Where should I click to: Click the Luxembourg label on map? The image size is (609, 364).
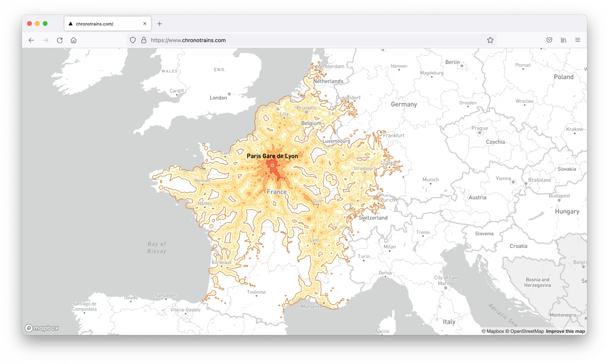coord(336,141)
